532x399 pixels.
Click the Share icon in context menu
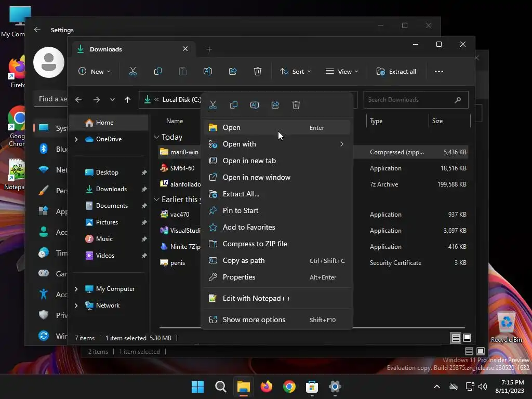(x=275, y=105)
